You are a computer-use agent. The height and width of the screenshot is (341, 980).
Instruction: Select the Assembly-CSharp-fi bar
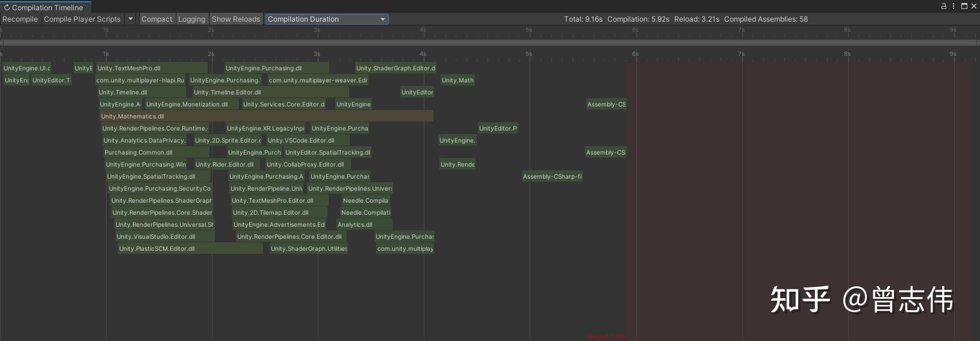pyautogui.click(x=553, y=176)
